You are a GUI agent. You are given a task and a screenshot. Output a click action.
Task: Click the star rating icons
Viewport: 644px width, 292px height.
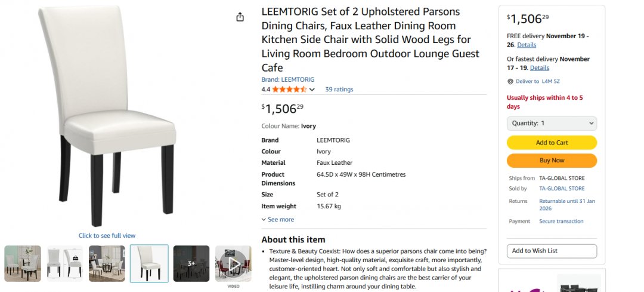[289, 90]
